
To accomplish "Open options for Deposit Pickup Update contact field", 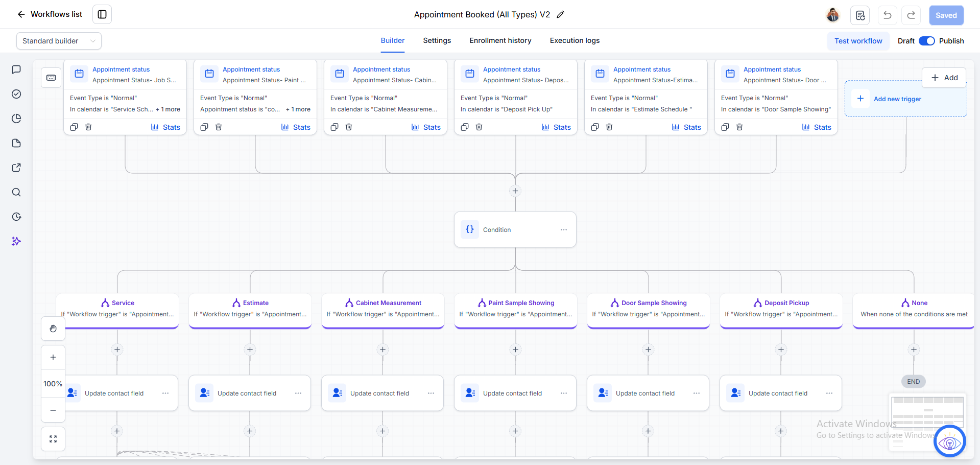I will tap(829, 393).
